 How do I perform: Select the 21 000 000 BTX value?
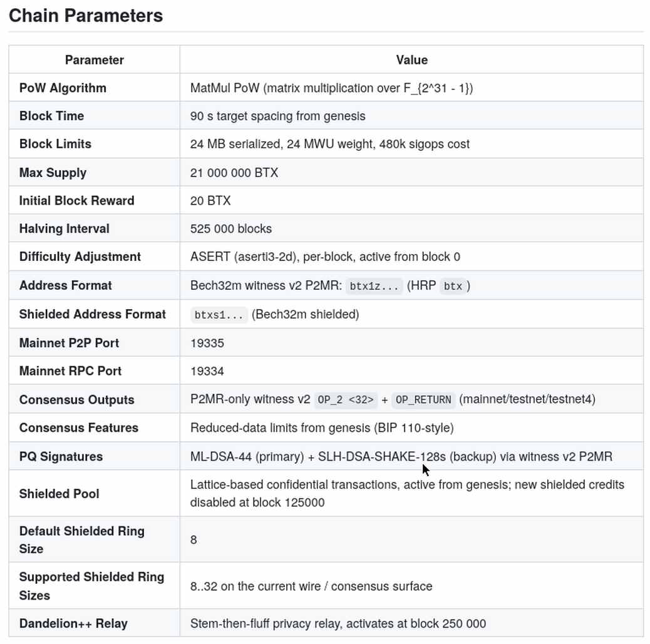[x=234, y=172]
